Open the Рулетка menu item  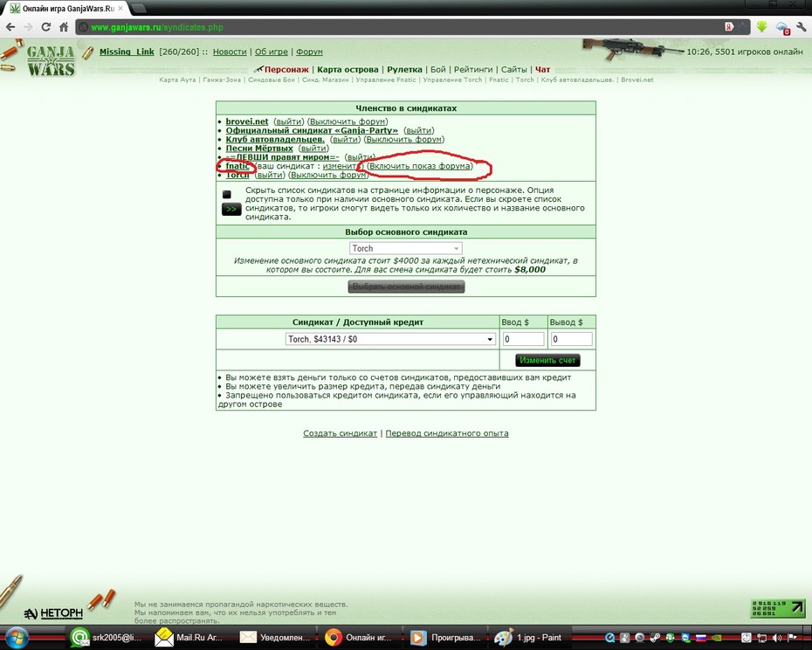[x=404, y=70]
